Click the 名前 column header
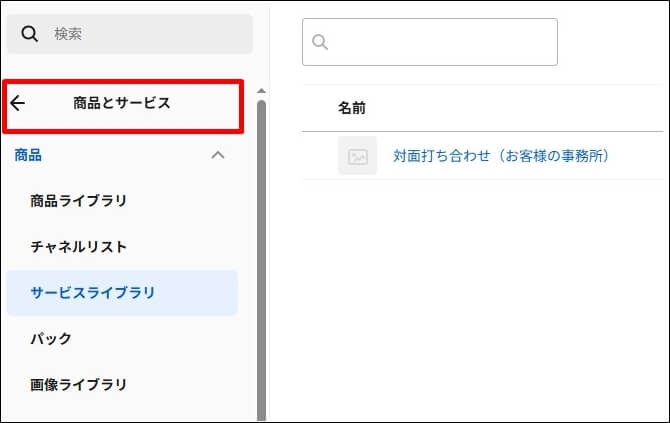 352,108
